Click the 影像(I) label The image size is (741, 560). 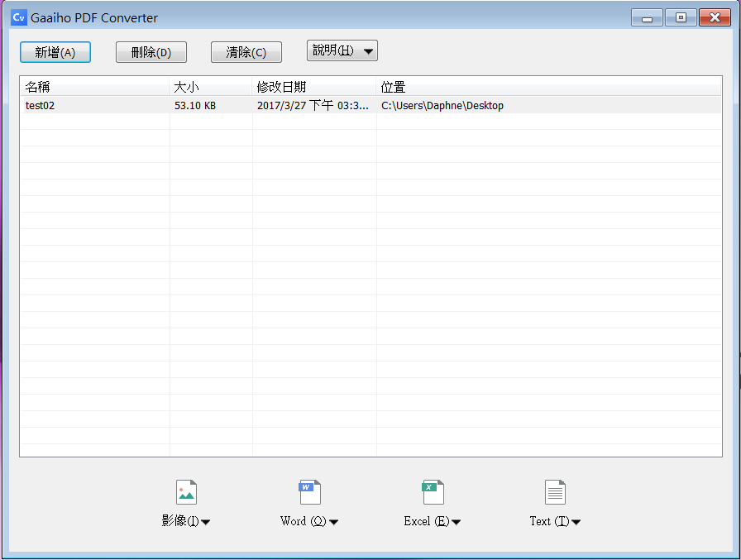(180, 521)
